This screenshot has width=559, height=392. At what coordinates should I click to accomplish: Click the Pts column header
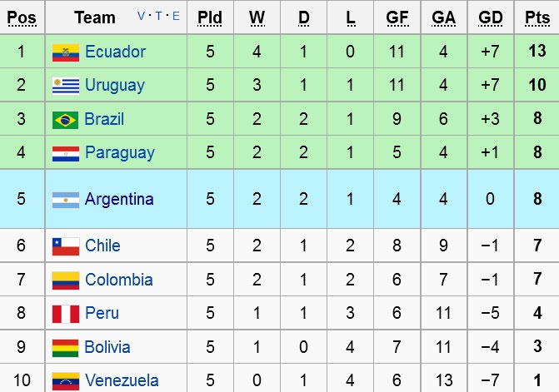[537, 17]
